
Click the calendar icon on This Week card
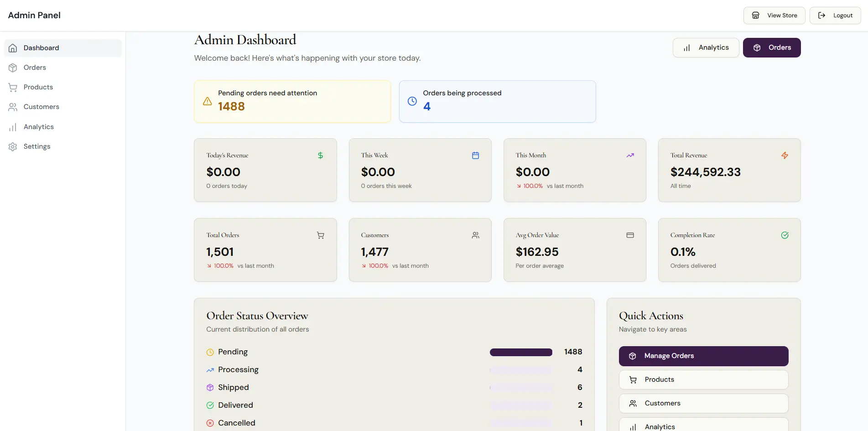(475, 155)
